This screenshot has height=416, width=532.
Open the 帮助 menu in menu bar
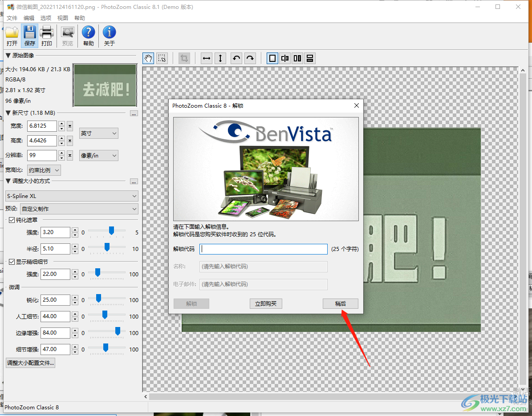tap(79, 18)
